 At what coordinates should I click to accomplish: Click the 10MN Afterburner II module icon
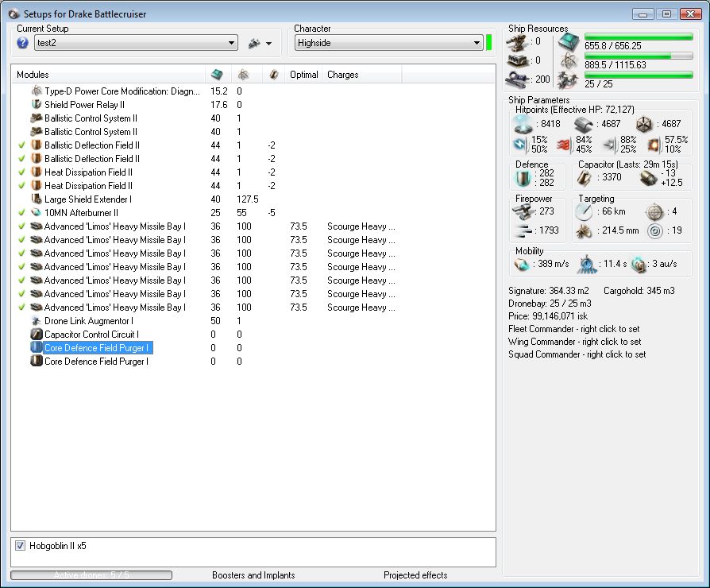37,212
